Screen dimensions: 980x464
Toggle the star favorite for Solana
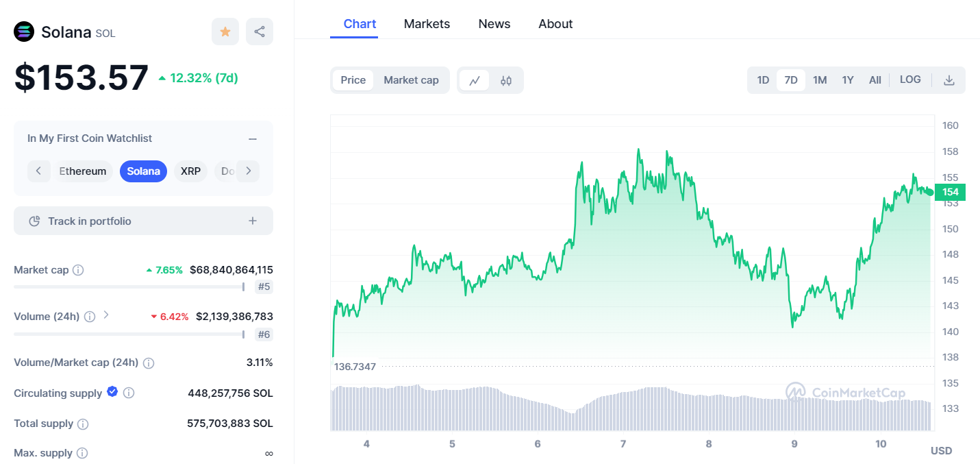225,32
